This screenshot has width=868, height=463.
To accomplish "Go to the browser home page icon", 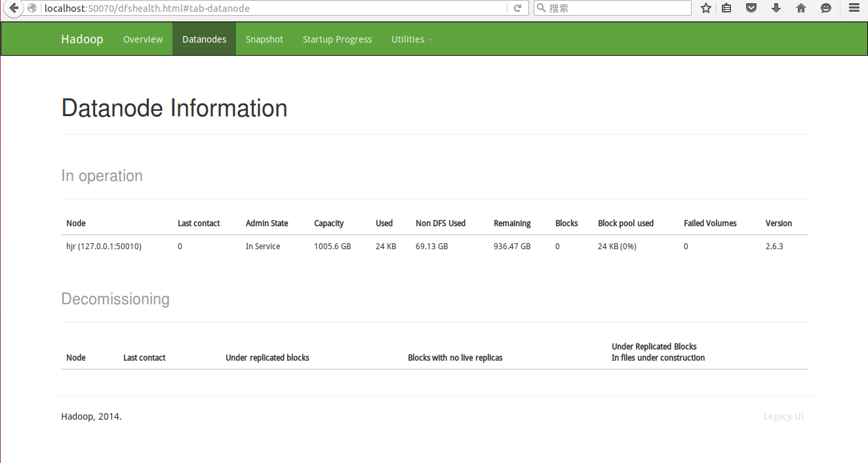I will click(x=801, y=9).
